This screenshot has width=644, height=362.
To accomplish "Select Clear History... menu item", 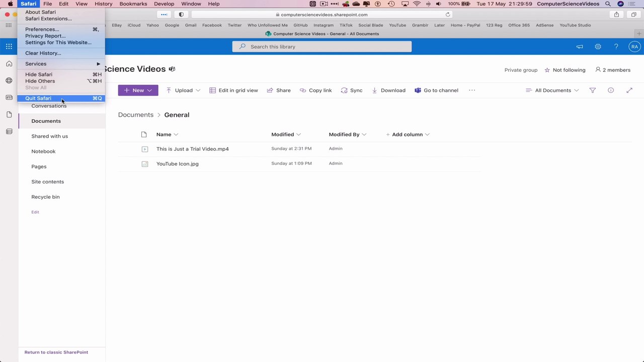I will point(61,53).
